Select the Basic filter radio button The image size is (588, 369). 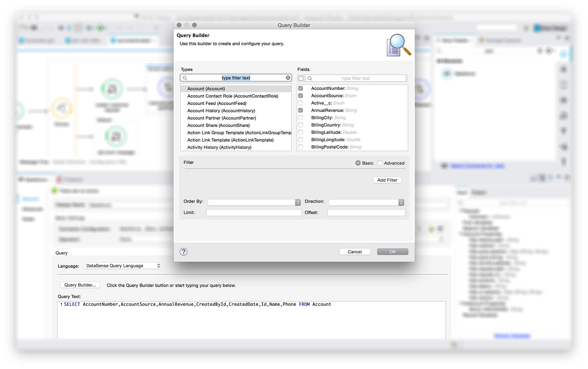pyautogui.click(x=358, y=163)
